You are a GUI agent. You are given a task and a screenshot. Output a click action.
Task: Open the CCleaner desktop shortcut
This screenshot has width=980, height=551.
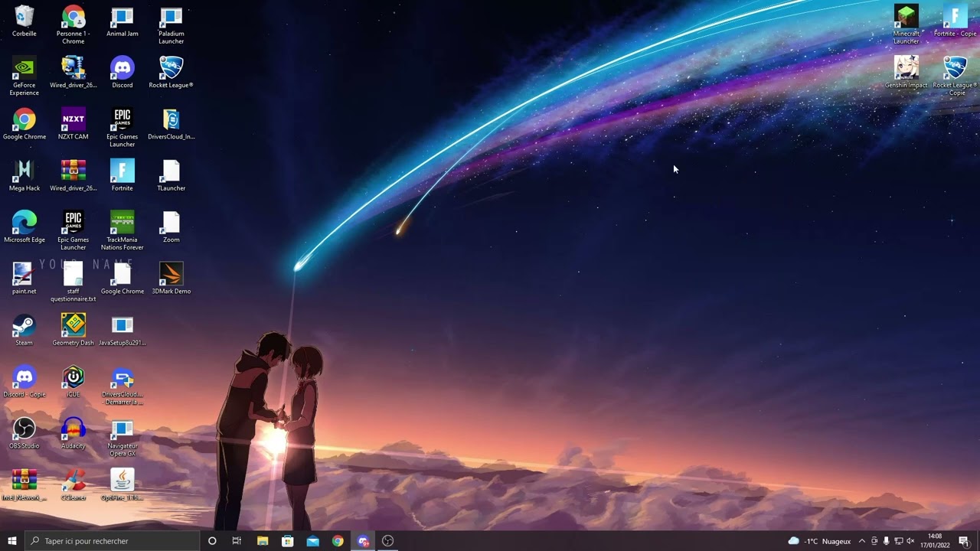pyautogui.click(x=73, y=484)
